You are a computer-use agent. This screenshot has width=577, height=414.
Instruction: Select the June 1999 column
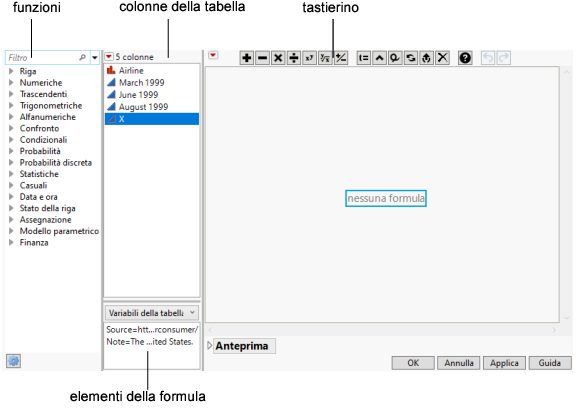[152, 95]
